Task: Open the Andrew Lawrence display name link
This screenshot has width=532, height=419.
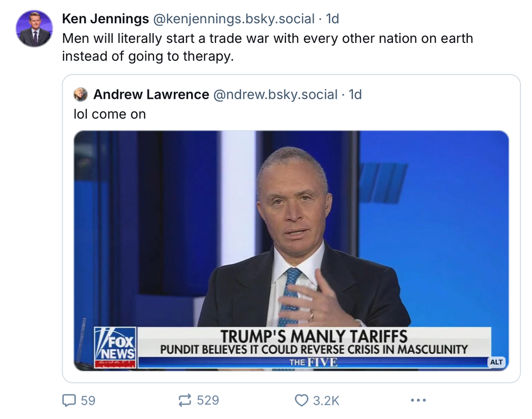Action: (151, 94)
